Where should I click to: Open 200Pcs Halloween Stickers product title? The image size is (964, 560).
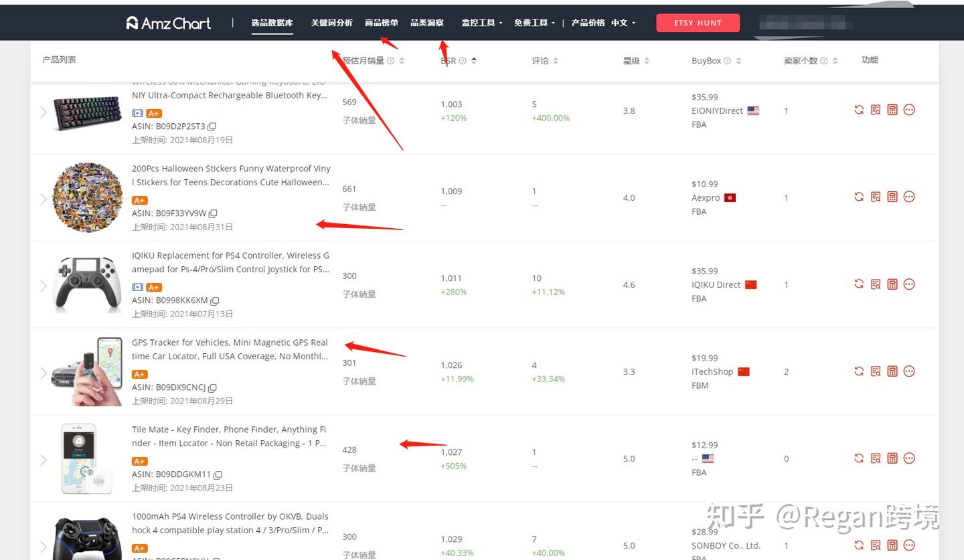231,175
